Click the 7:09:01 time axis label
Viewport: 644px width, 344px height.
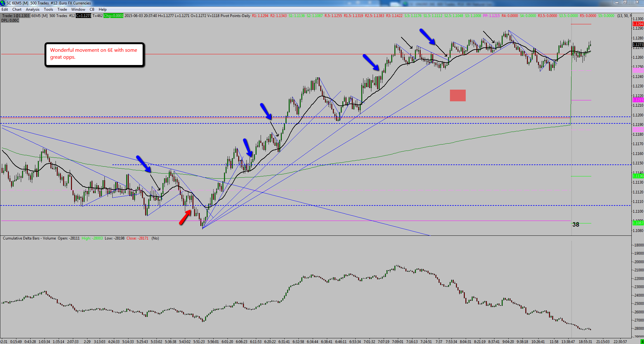click(x=398, y=341)
